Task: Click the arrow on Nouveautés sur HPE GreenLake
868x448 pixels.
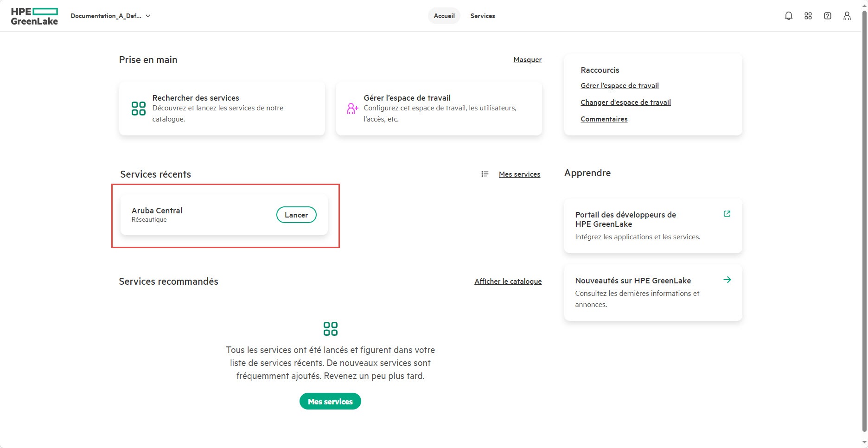Action: [727, 280]
